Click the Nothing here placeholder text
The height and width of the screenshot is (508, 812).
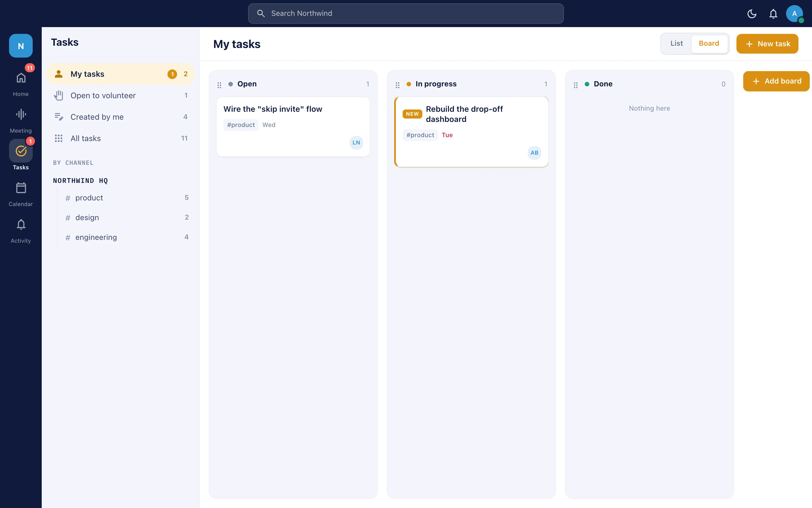coord(649,109)
